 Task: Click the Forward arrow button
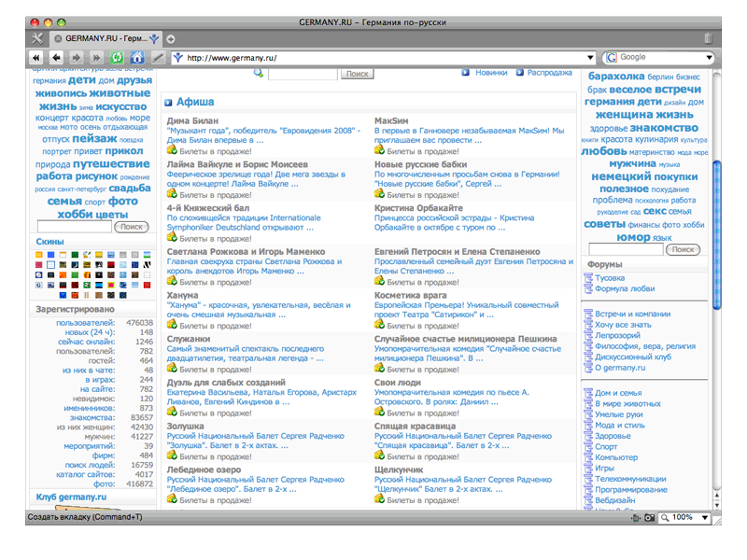[x=77, y=58]
